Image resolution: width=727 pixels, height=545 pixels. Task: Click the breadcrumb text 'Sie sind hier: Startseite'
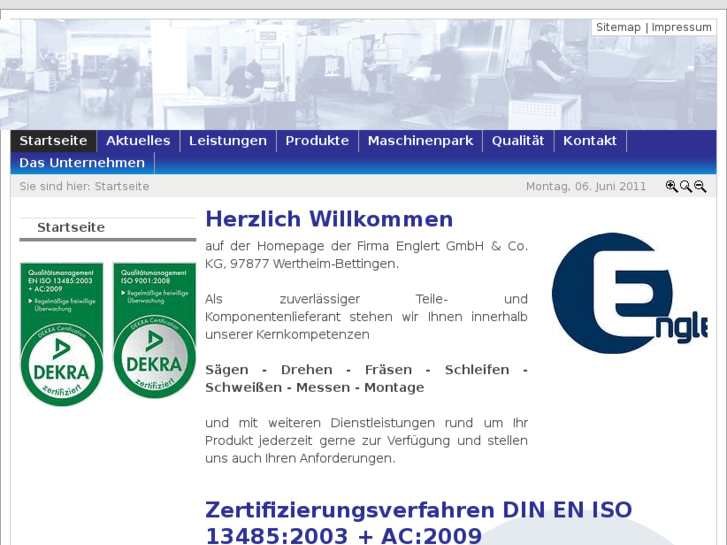(x=84, y=186)
